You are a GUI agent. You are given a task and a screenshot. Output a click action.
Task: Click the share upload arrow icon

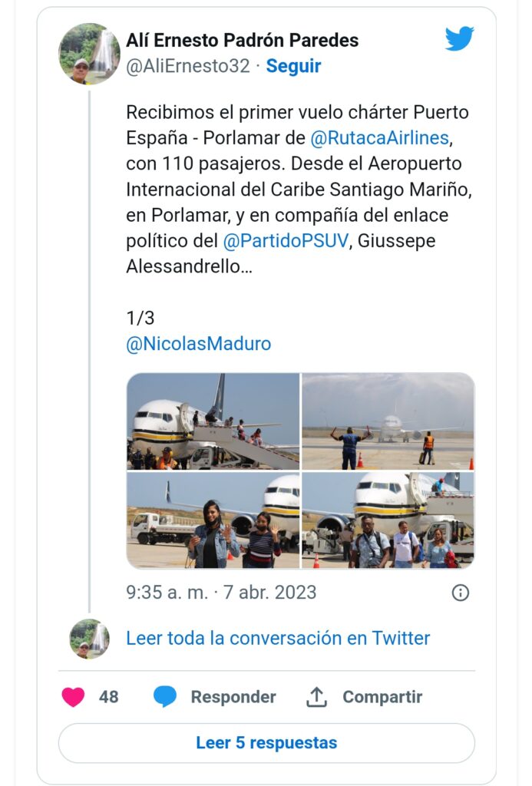coord(317,697)
